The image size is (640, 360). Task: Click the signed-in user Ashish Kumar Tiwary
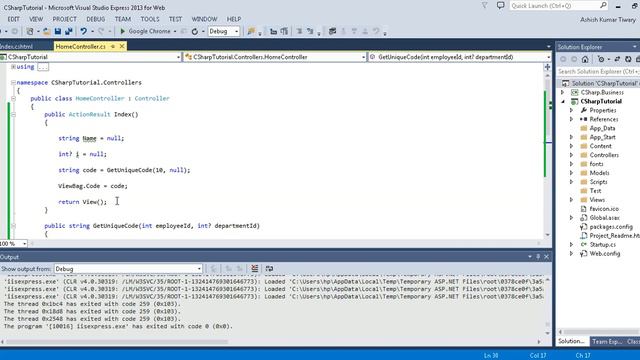[x=608, y=20]
